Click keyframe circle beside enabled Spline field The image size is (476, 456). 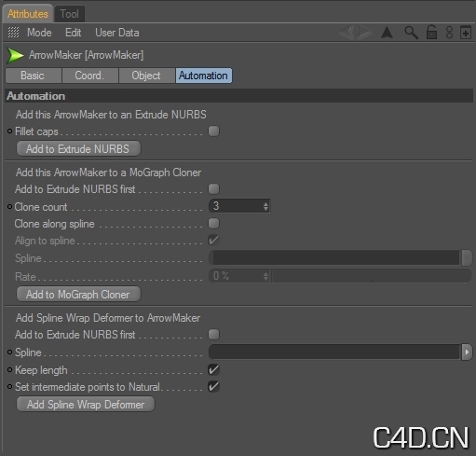[x=9, y=352]
